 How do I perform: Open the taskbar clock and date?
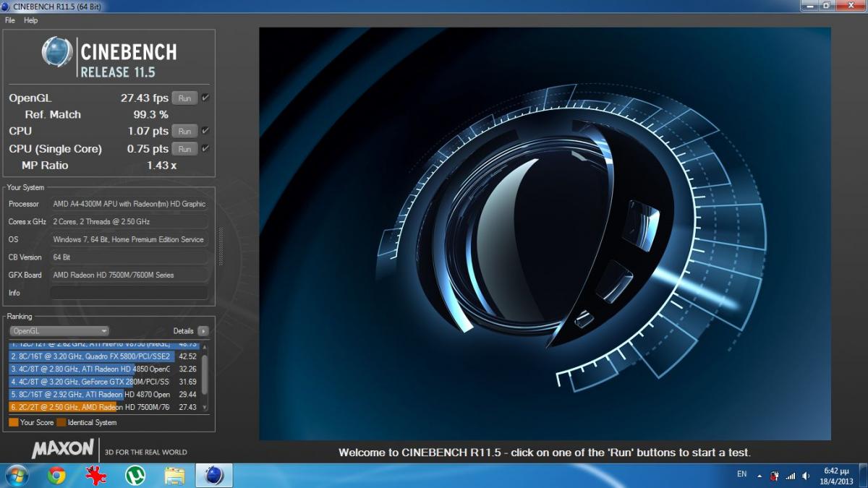coord(836,476)
